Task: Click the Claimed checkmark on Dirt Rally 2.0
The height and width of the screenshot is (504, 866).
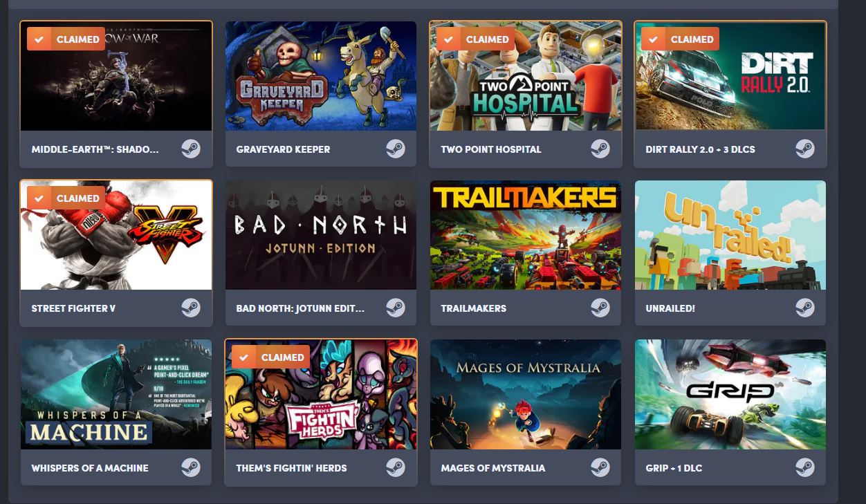Action: coord(653,39)
